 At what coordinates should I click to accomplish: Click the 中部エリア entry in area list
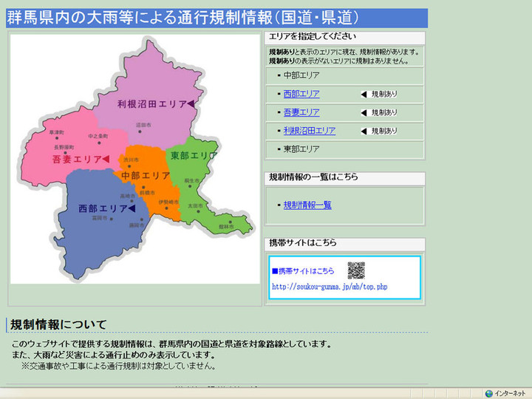[x=301, y=75]
